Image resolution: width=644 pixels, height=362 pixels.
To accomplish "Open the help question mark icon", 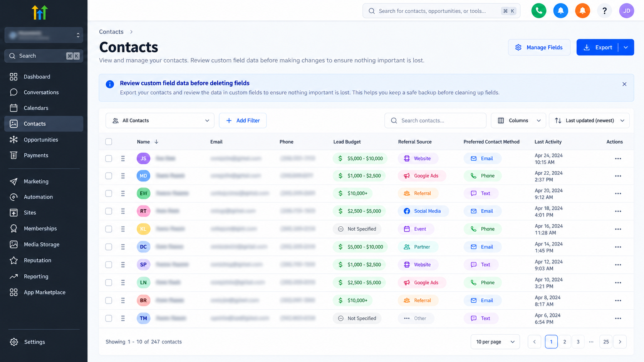I will [x=604, y=11].
